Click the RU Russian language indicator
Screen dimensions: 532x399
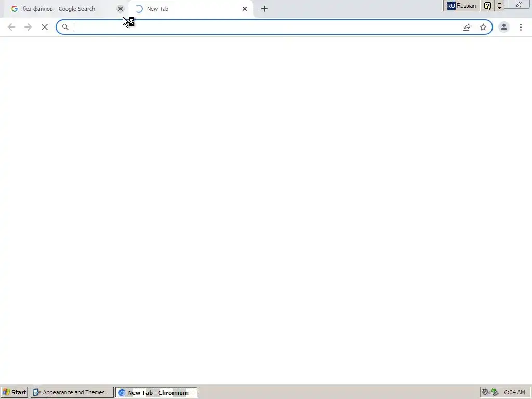point(461,6)
